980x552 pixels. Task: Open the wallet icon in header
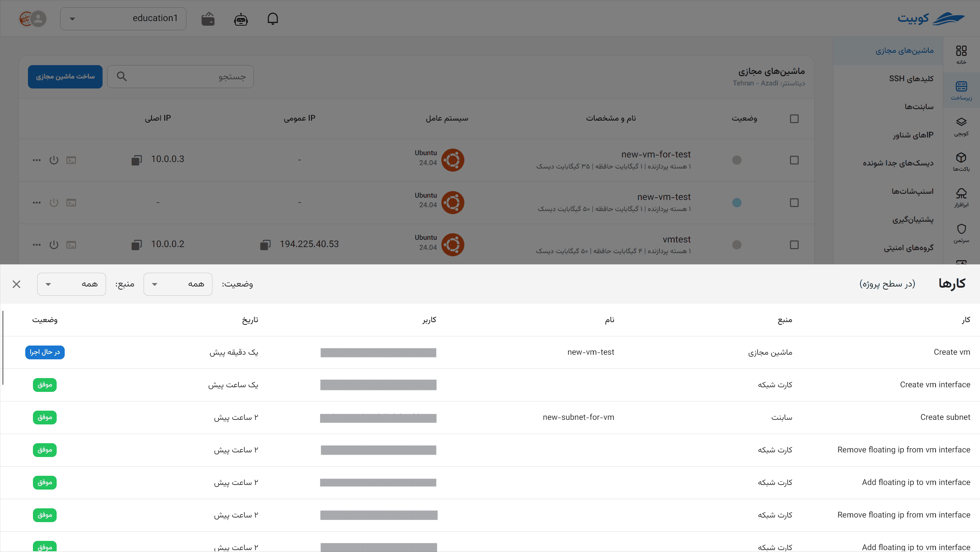pos(208,19)
